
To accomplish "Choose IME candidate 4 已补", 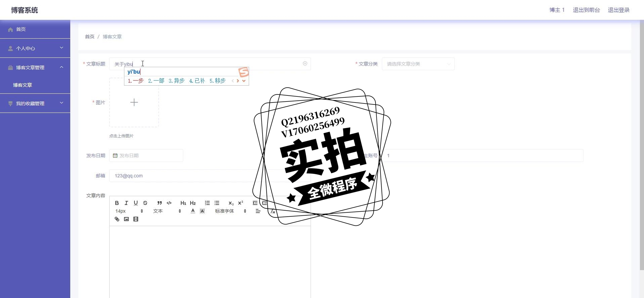I will 197,81.
